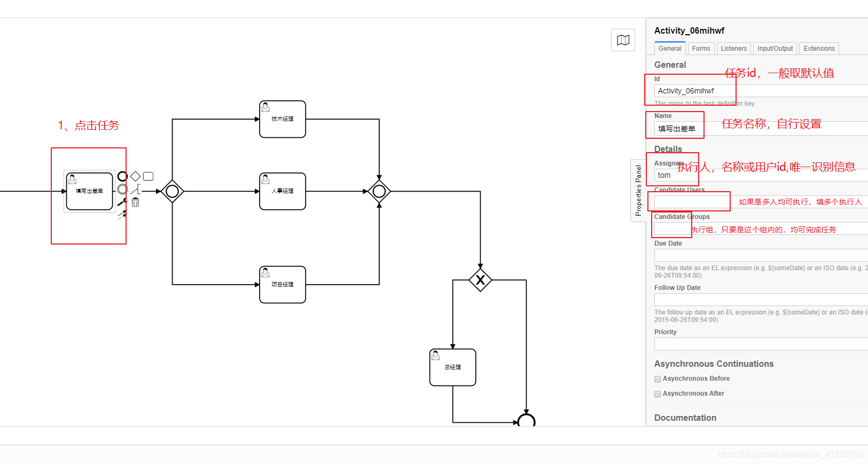Append an intermediate event from the context pad

(x=122, y=189)
